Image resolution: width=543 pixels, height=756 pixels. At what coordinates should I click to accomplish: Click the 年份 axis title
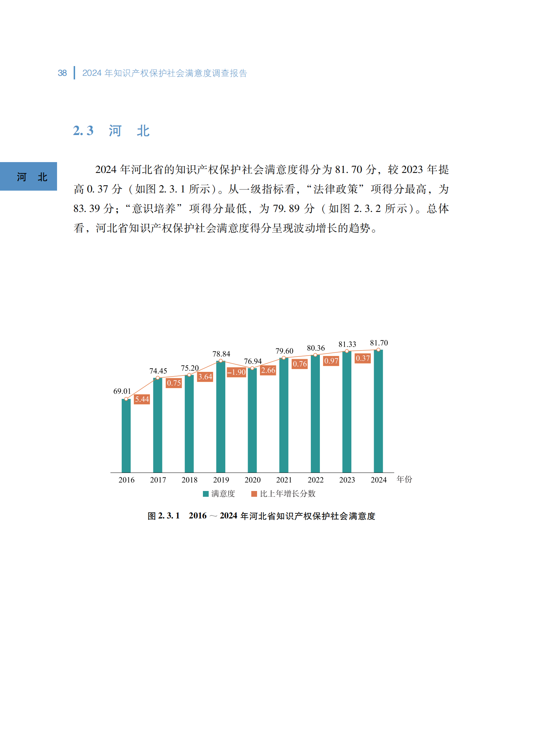click(x=404, y=479)
